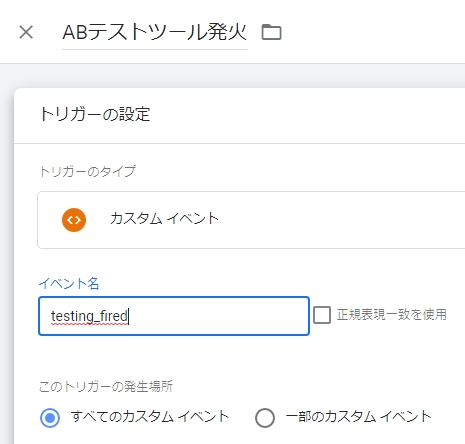Image resolution: width=465 pixels, height=444 pixels.
Task: Open the folder icon beside the trigger name
Action: 271,32
